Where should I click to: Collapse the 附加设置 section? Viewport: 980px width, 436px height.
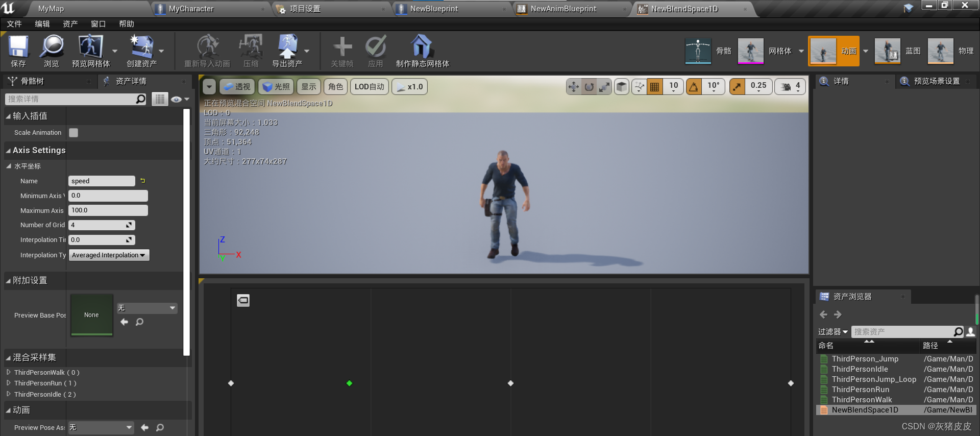[8, 281]
